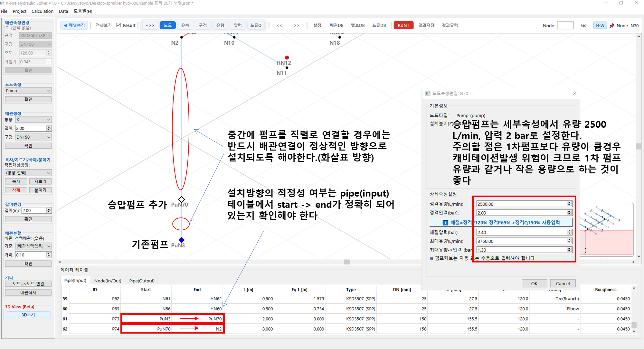Click the 패널숨김 panel hide arrow button
The height and width of the screenshot is (349, 644).
(x=74, y=25)
